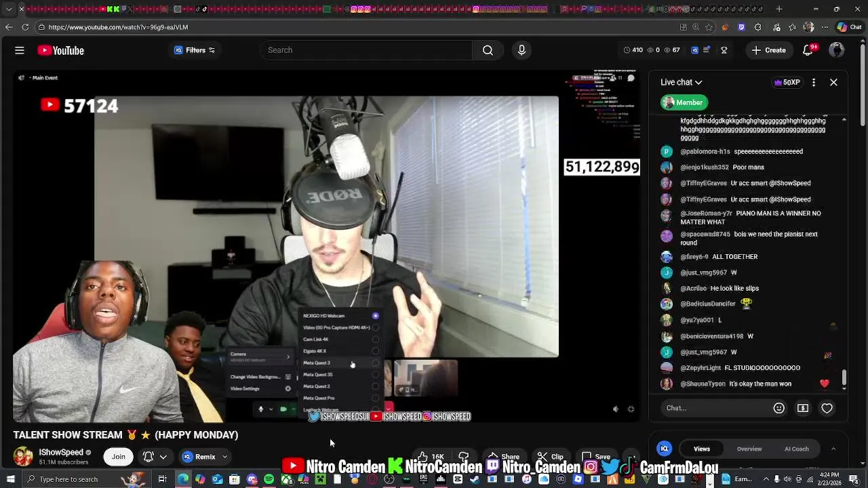Mute the video player volume
This screenshot has height=488, width=868.
tap(616, 409)
